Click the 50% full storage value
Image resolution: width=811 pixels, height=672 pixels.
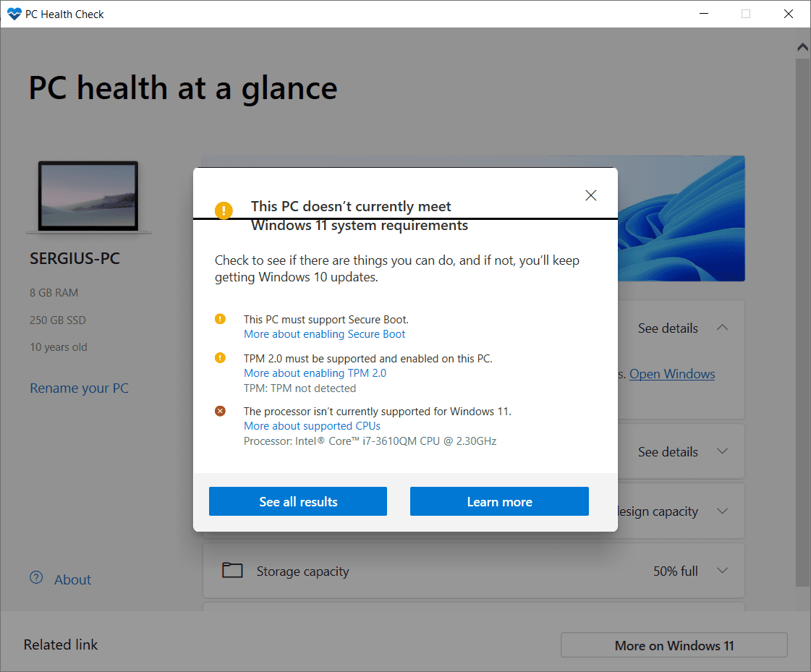pos(676,571)
